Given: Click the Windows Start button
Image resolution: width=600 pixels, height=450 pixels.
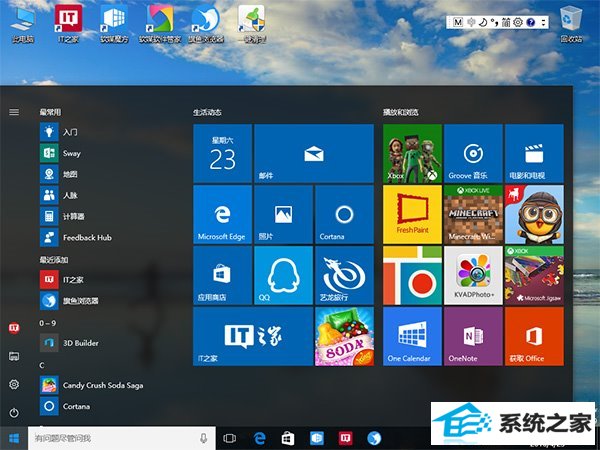Looking at the screenshot, I should point(14,438).
